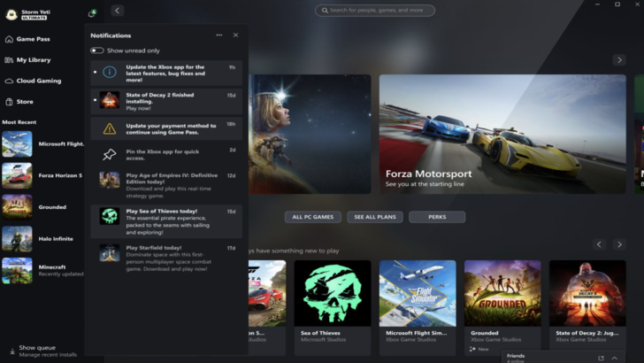Screen dimensions: 644x363
Task: Expand the Friends panel chevron
Action: click(615, 358)
